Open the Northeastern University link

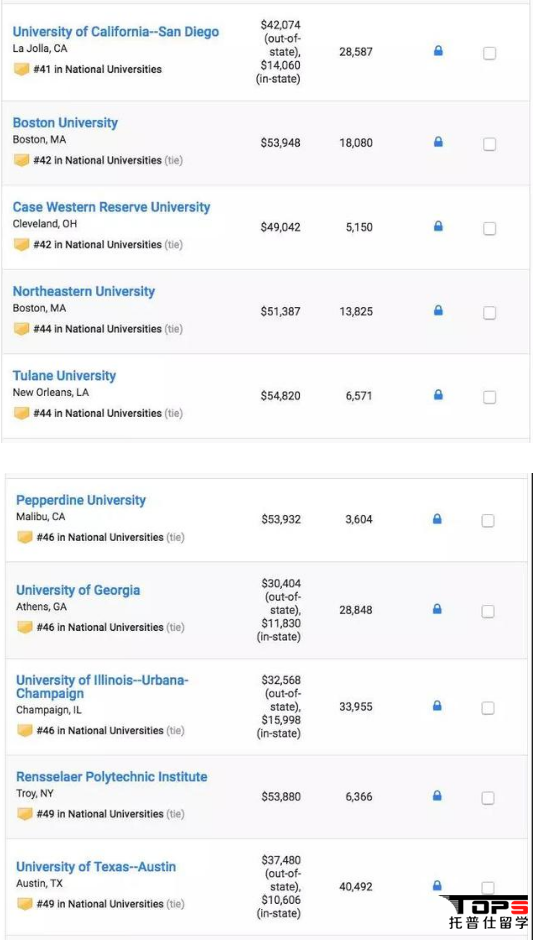click(84, 291)
